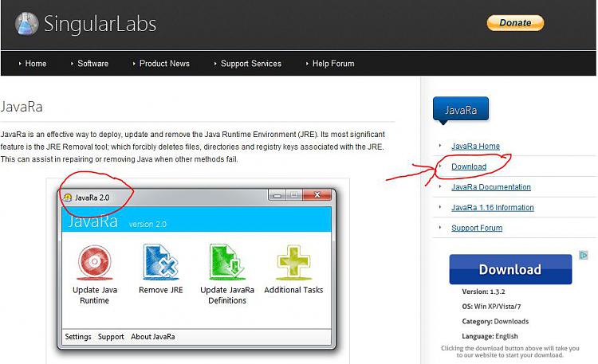Click the yellow Donate button

515,23
